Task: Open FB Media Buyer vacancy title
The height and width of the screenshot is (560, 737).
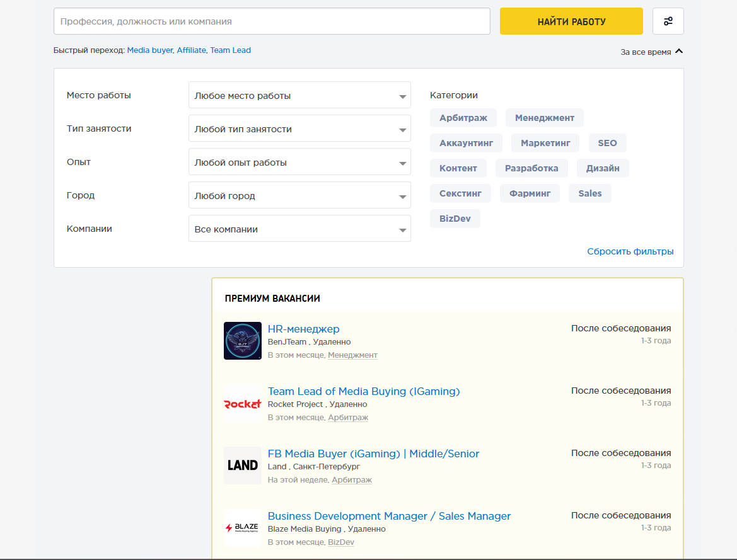Action: click(x=373, y=454)
